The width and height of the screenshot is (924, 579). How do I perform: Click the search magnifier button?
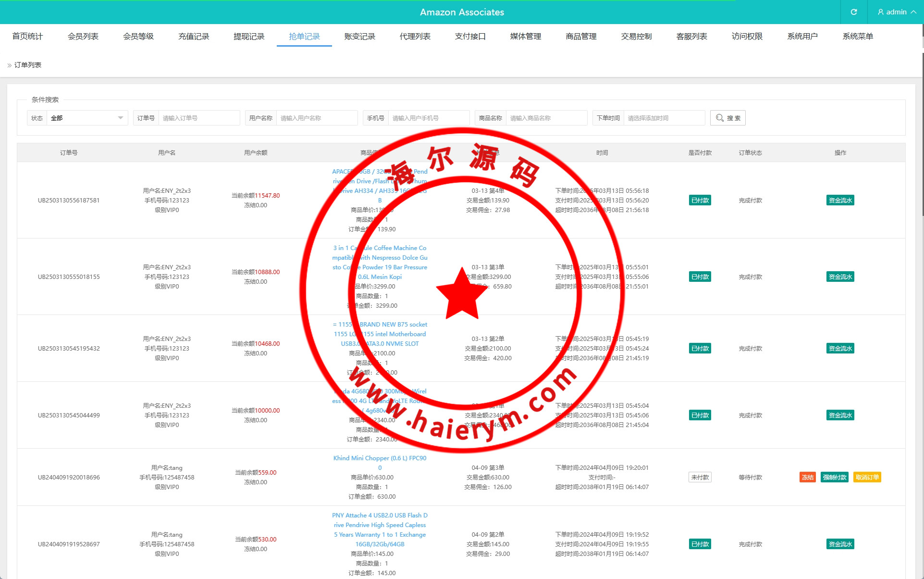pos(727,118)
